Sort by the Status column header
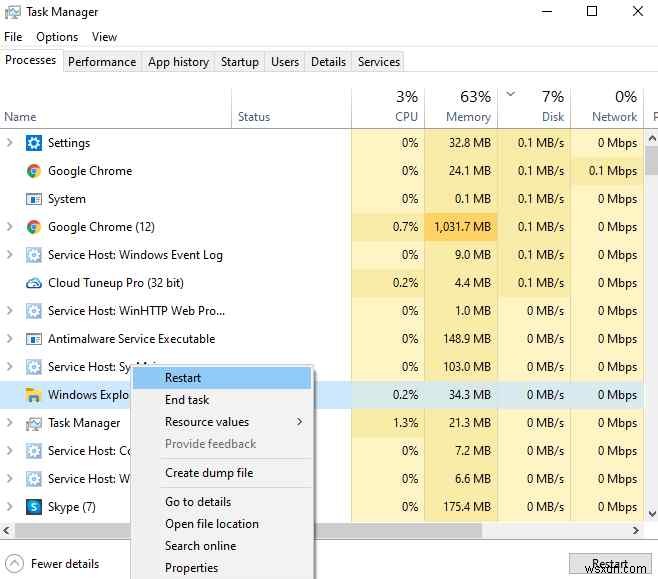 pos(291,108)
